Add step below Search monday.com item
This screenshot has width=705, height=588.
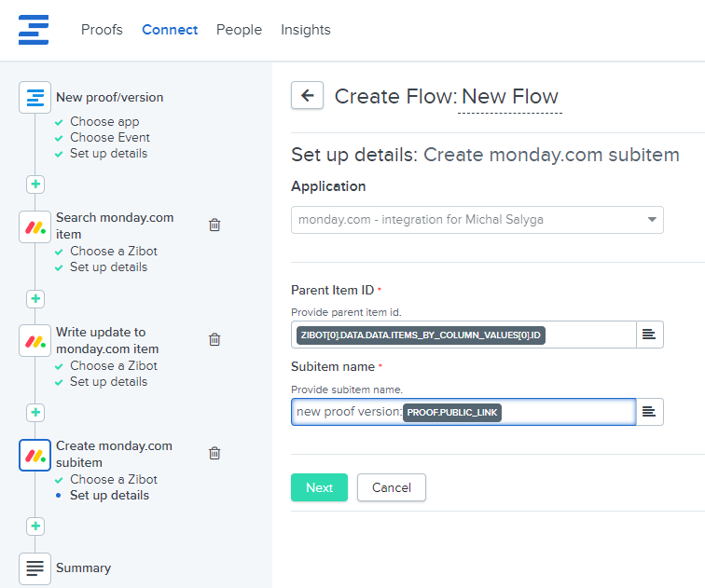(35, 298)
